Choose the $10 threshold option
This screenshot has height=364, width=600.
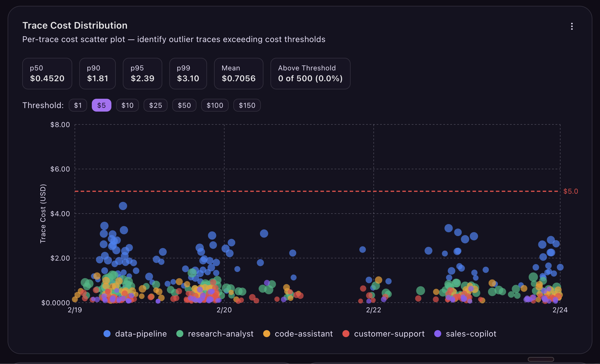pyautogui.click(x=127, y=105)
